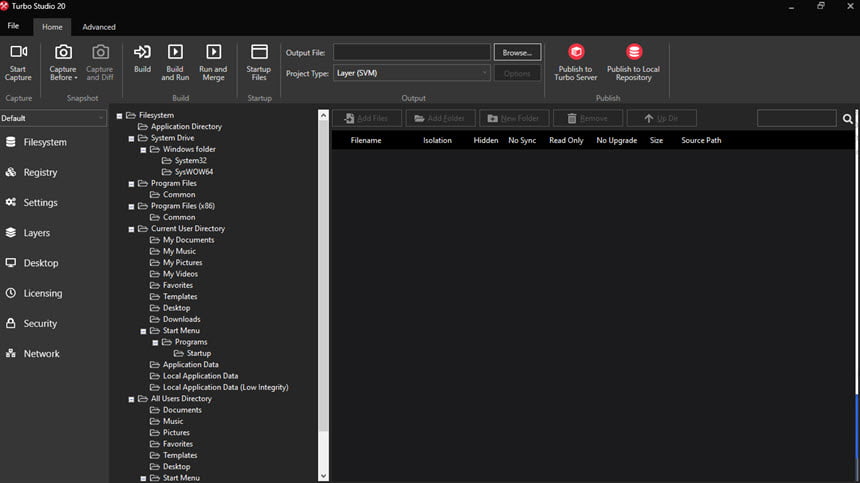Click the disabled Options button

tap(517, 73)
